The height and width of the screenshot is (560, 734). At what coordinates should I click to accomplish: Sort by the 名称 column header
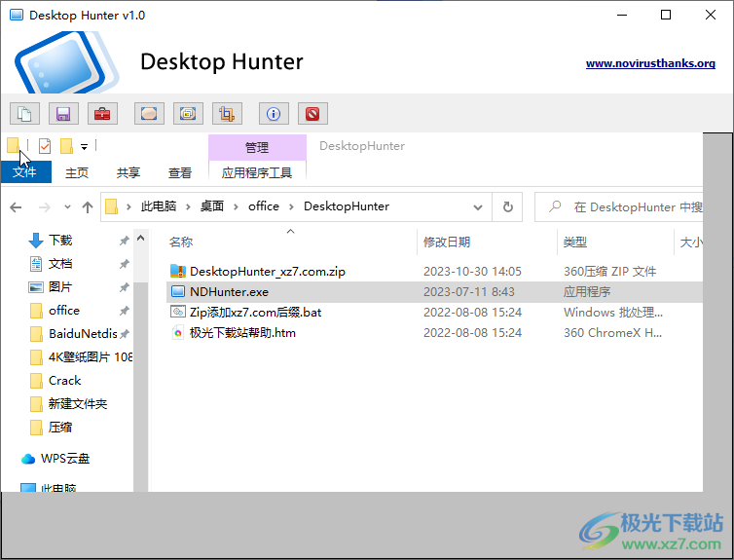181,243
